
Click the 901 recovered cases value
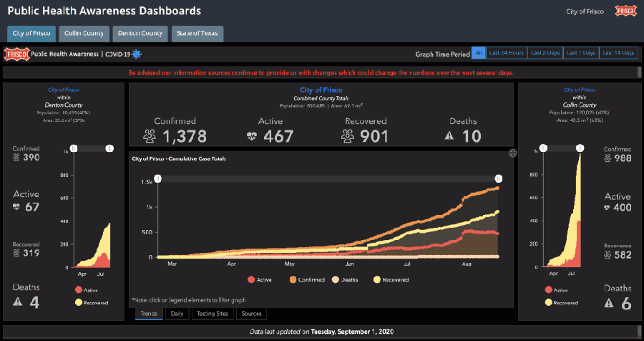[x=374, y=137]
